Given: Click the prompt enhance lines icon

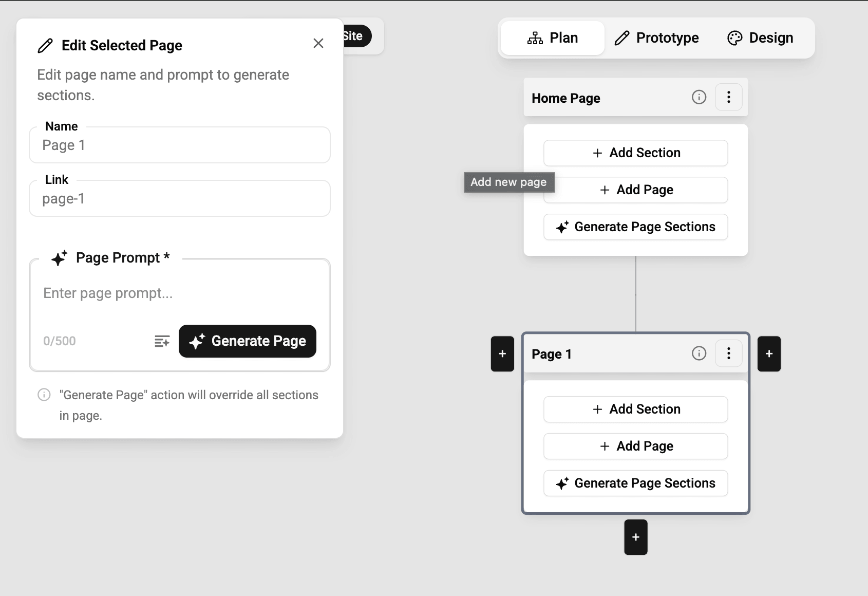Looking at the screenshot, I should (162, 341).
